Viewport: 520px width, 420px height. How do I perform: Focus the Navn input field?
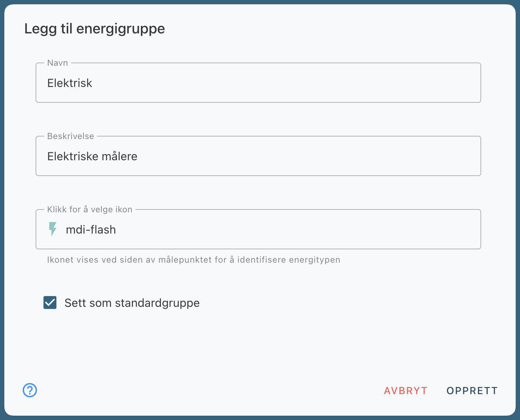click(x=258, y=83)
